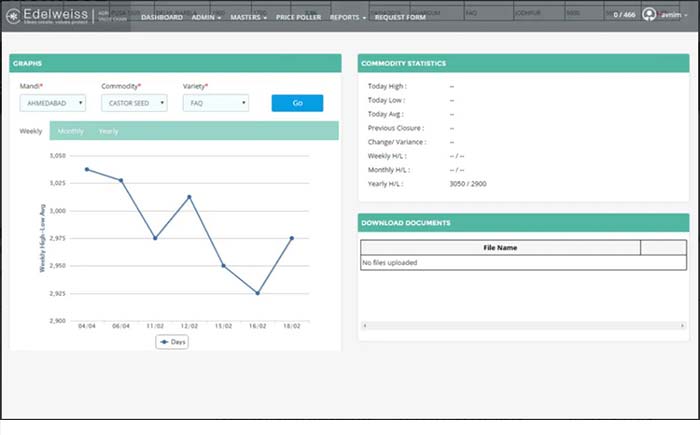Expand the Variety dropdown showing FAQ

coord(215,103)
